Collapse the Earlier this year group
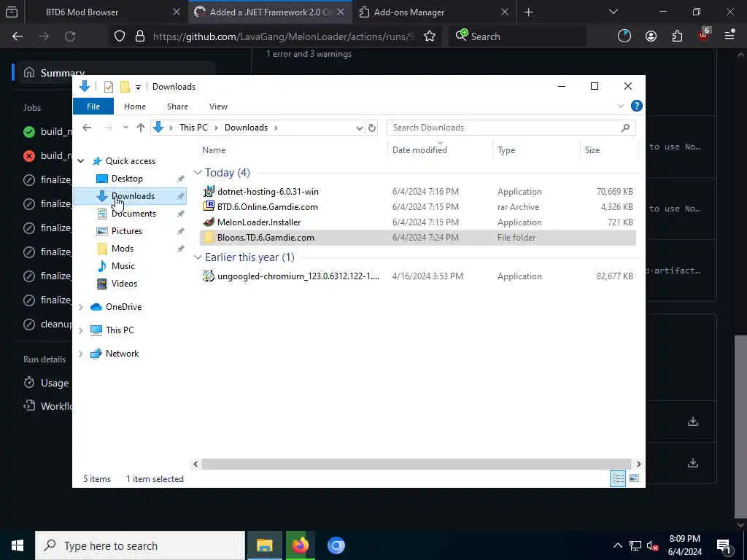The height and width of the screenshot is (560, 747). [x=198, y=257]
